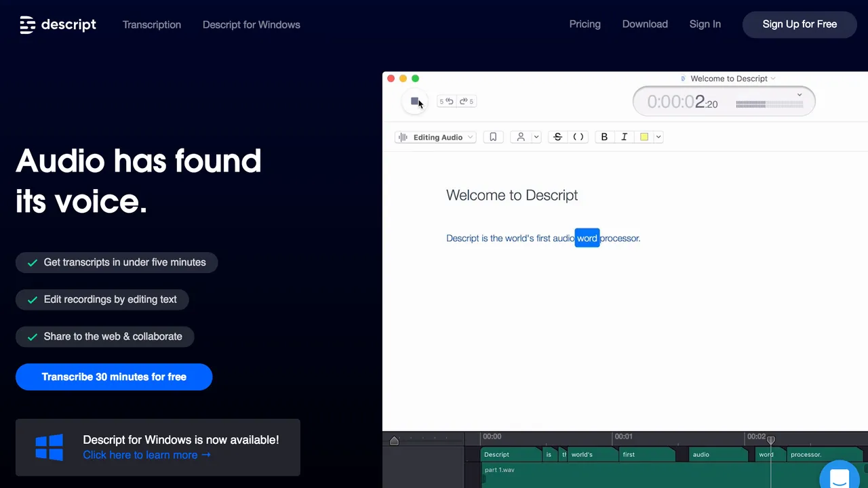
Task: Stop playback with the square stop button
Action: click(x=414, y=101)
